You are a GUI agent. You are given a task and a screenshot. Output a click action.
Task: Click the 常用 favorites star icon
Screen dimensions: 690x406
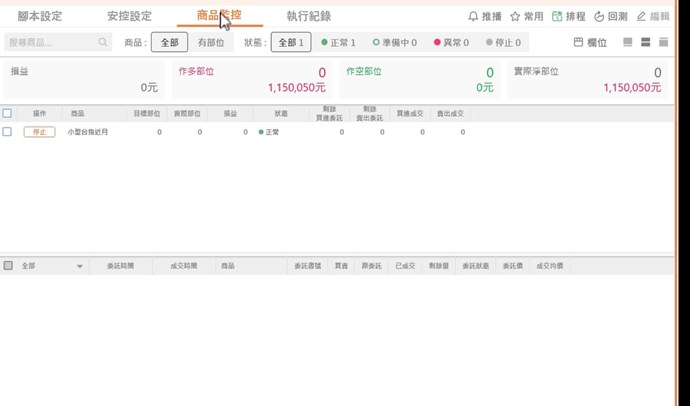tap(515, 17)
